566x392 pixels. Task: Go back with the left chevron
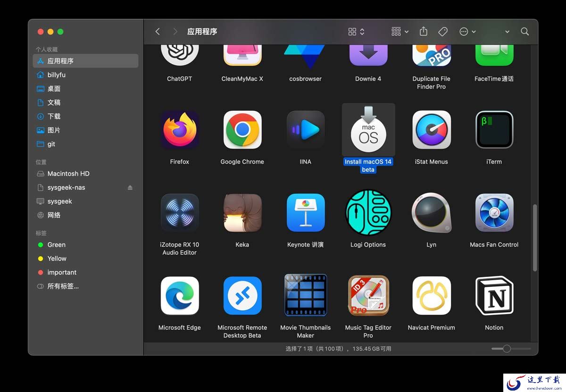point(158,32)
